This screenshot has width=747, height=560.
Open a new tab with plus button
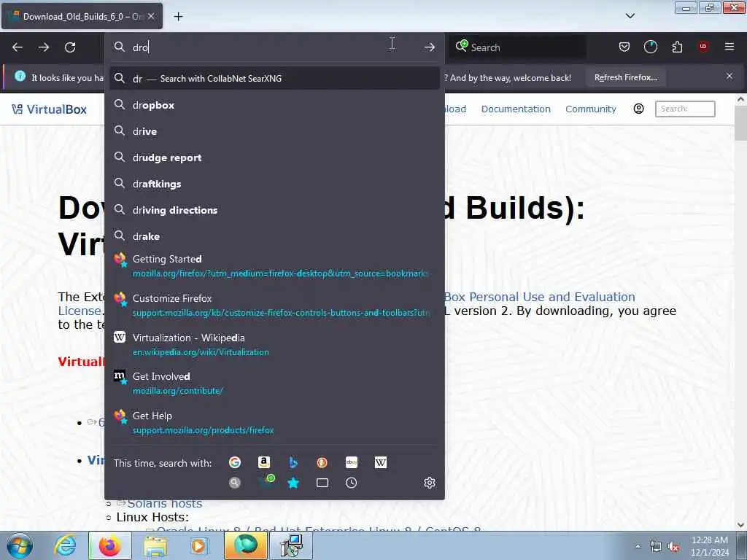(x=178, y=17)
